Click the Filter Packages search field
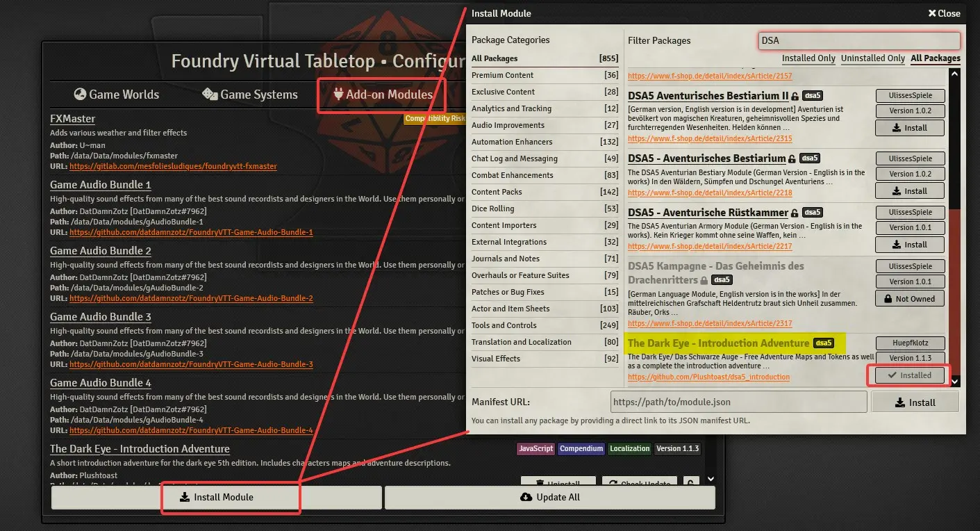Screen dimensions: 980x531 click(858, 40)
